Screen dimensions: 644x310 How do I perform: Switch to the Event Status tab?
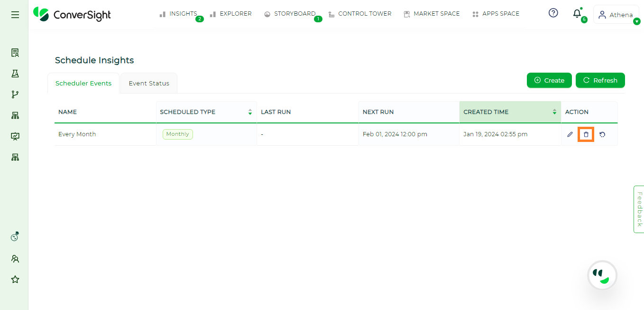click(x=149, y=83)
